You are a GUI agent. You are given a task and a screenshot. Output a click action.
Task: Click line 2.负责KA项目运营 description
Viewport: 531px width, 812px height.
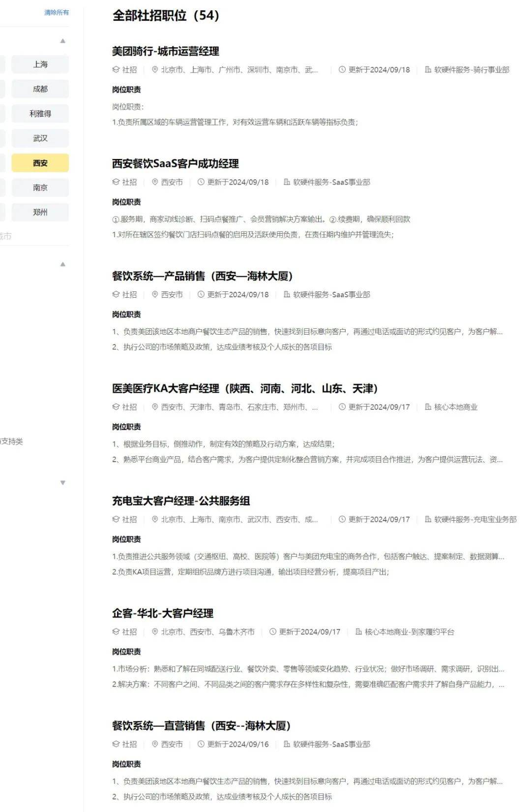tap(250, 572)
